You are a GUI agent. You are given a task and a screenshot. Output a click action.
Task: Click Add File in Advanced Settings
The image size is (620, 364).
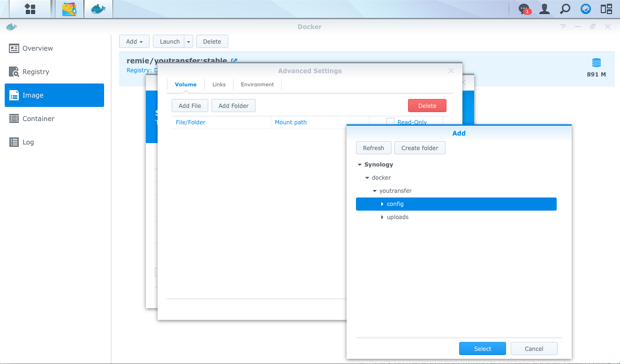tap(190, 106)
